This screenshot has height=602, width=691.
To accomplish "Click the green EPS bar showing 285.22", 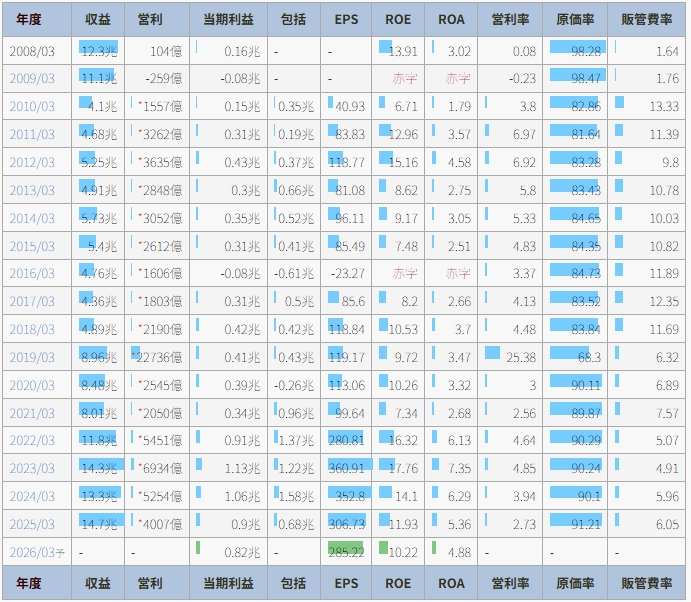I will tap(346, 552).
